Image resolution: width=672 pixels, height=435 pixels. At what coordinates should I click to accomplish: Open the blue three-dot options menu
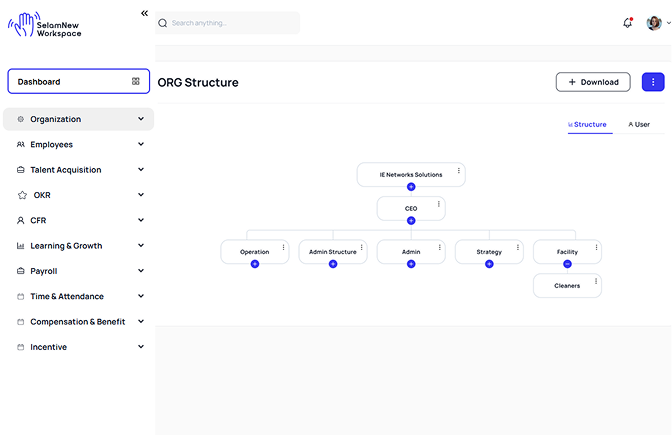click(x=653, y=82)
